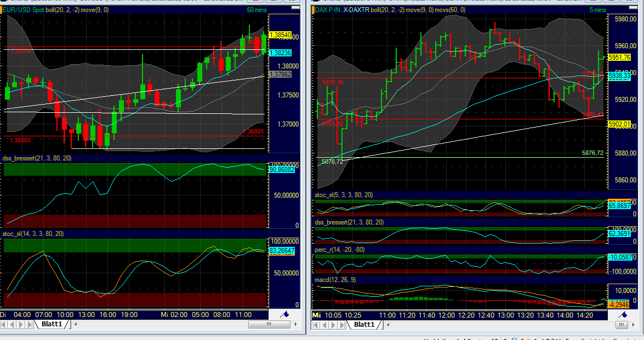This screenshot has height=340, width=644.
Task: Go to first sheet in EUR/USD window
Action: tap(5, 325)
